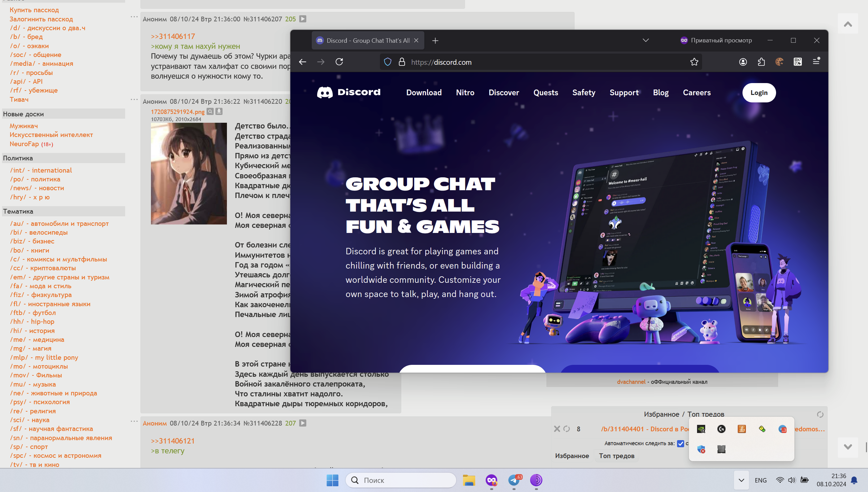Open the anime girl image thumbnail
Viewport: 868px width, 492px height.
189,173
